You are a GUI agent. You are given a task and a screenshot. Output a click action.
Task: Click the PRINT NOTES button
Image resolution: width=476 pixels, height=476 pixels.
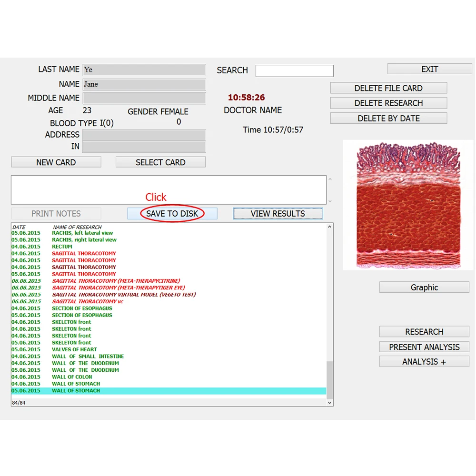[x=56, y=213]
